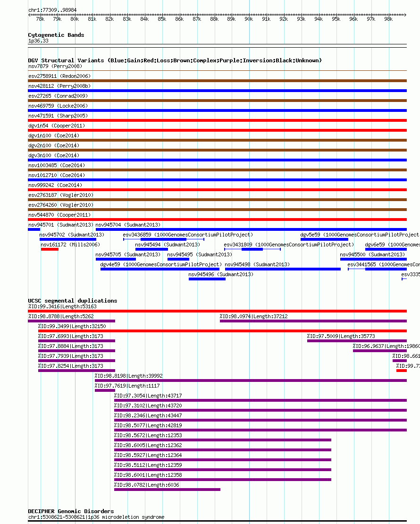Click the nsv945701 (Sudmant2013) label
420x524 pixels.
[x=61, y=225]
